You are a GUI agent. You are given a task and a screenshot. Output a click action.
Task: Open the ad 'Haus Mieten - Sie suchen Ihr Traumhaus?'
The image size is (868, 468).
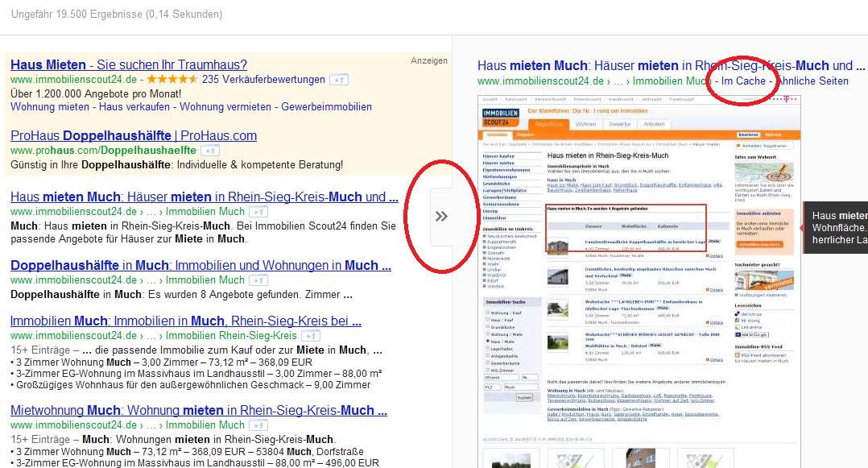tap(129, 64)
